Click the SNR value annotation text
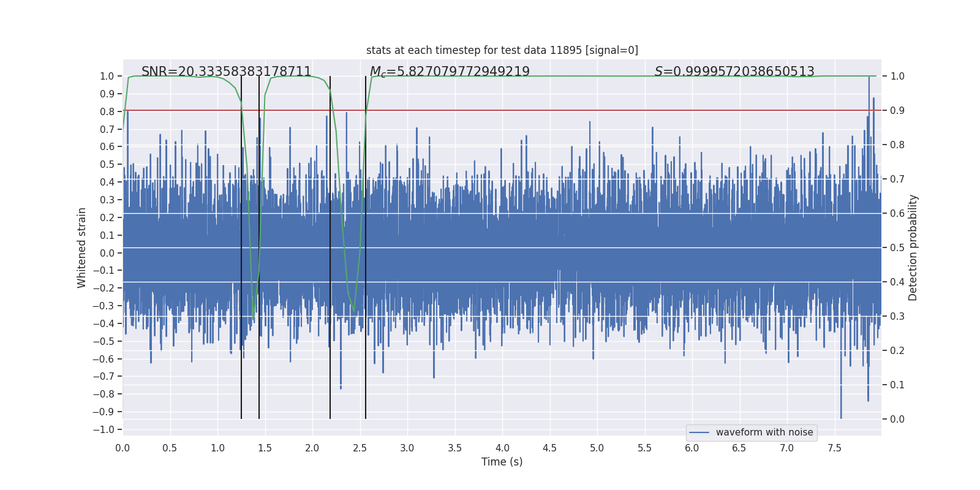 pos(226,72)
